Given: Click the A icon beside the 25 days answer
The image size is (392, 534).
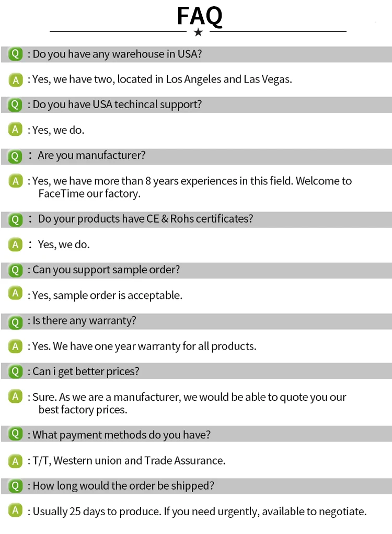Looking at the screenshot, I should (16, 510).
